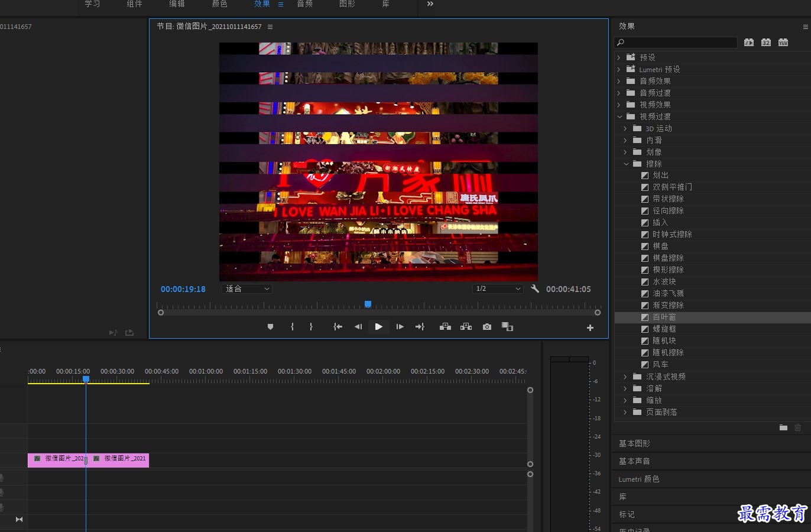Switch to the 学习 workspace
This screenshot has height=532, width=811.
92,4
